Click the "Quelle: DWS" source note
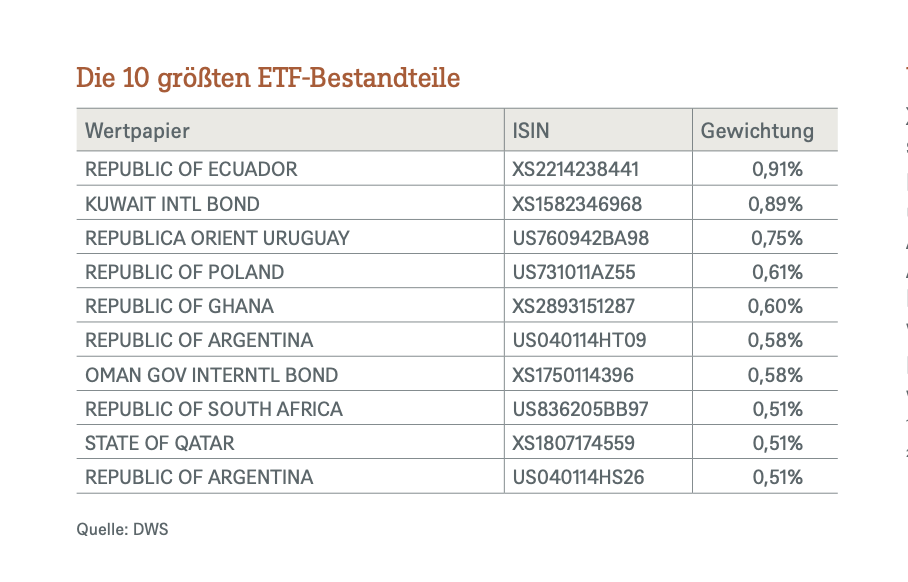Viewport: 908px width, 582px height. click(x=123, y=529)
